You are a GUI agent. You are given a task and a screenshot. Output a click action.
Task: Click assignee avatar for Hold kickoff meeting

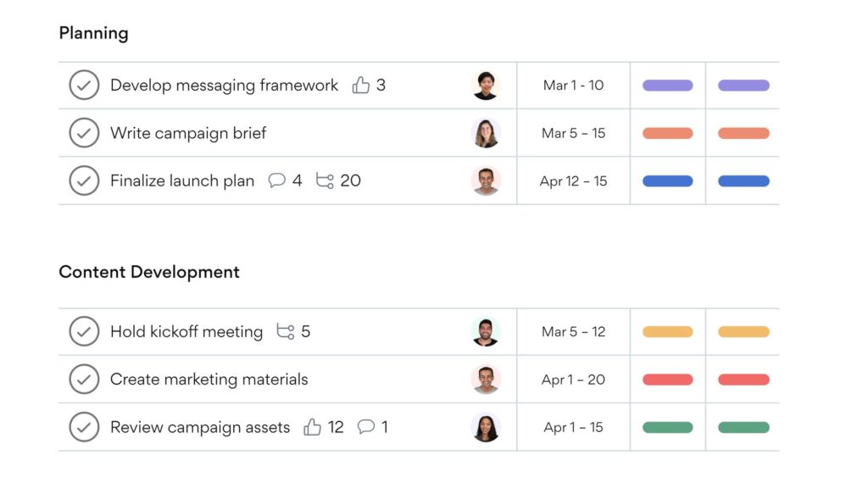click(486, 332)
